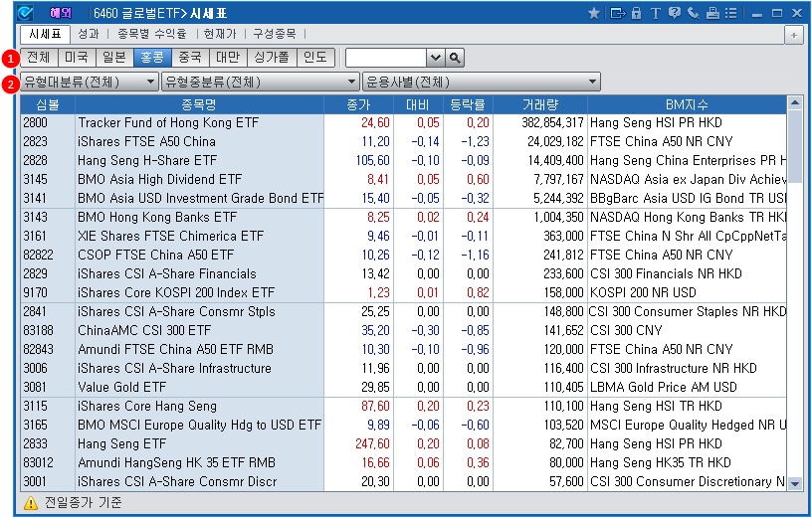
Task: Switch to the 종목별 수익률 tab
Action: [151, 34]
